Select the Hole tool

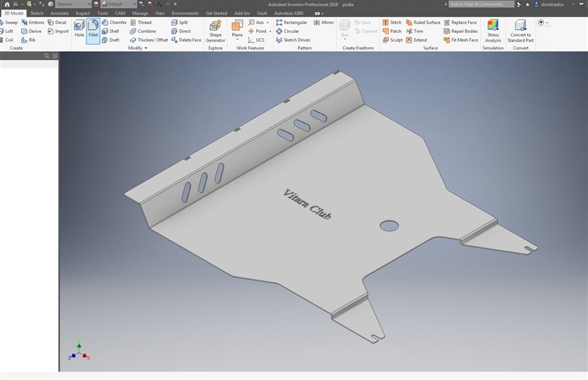tap(79, 29)
